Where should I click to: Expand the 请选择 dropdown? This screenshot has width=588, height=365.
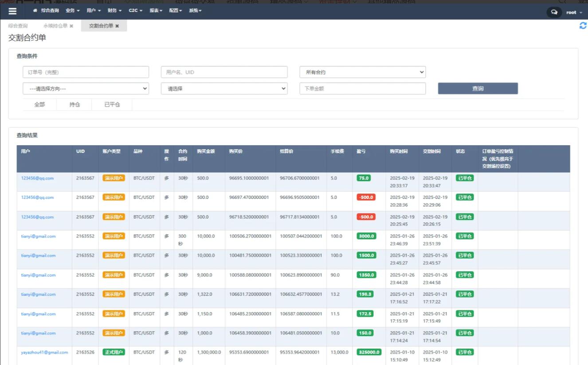coord(224,88)
